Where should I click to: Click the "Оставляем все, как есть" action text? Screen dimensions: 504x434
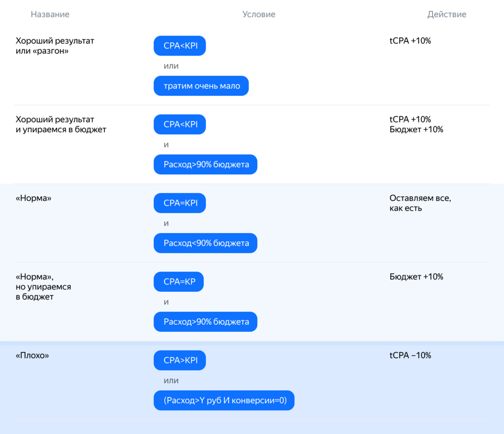420,203
